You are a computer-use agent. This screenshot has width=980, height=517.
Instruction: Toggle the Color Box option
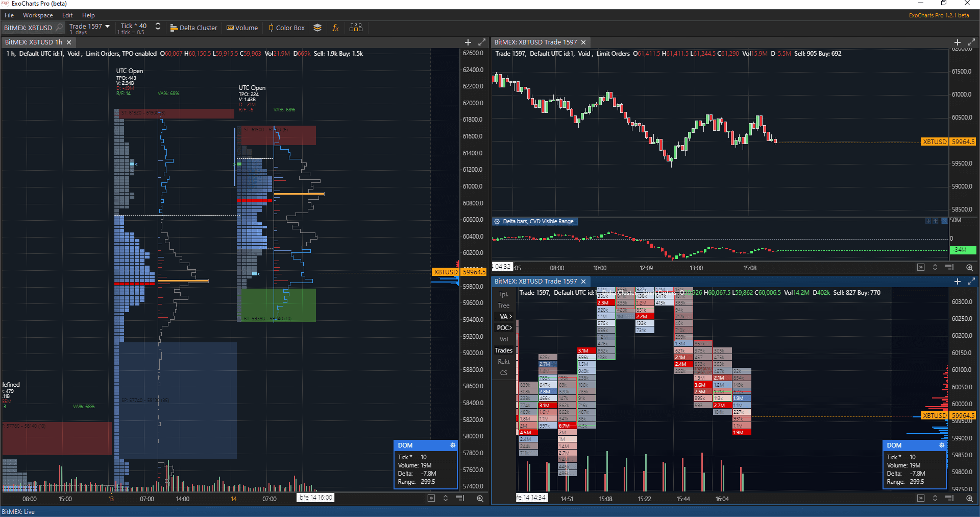(286, 28)
